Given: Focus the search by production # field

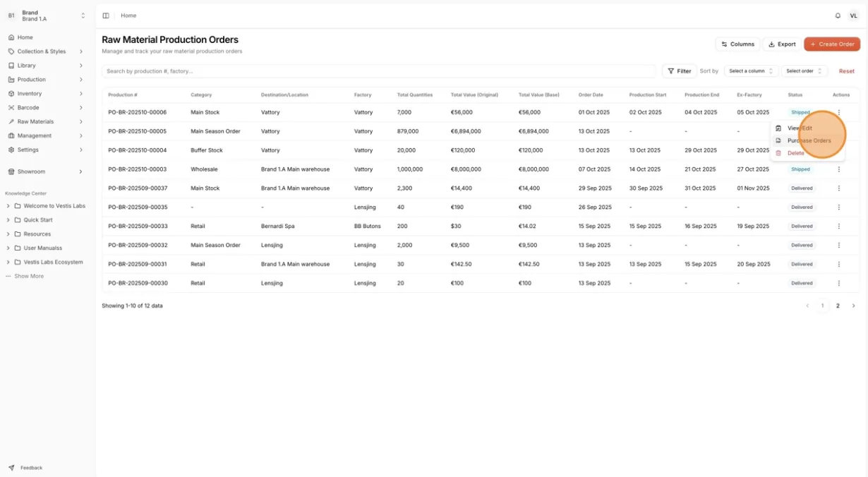Looking at the screenshot, I should point(379,71).
